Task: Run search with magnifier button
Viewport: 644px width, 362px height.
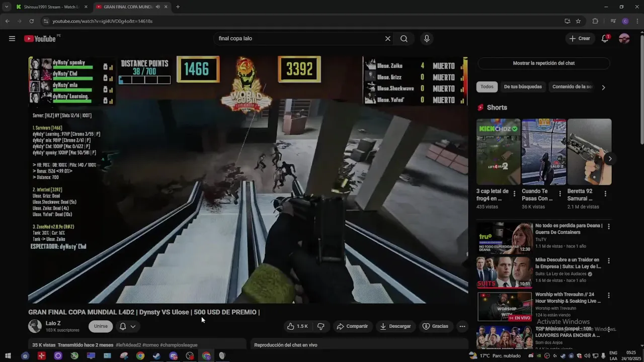Action: pos(404,39)
